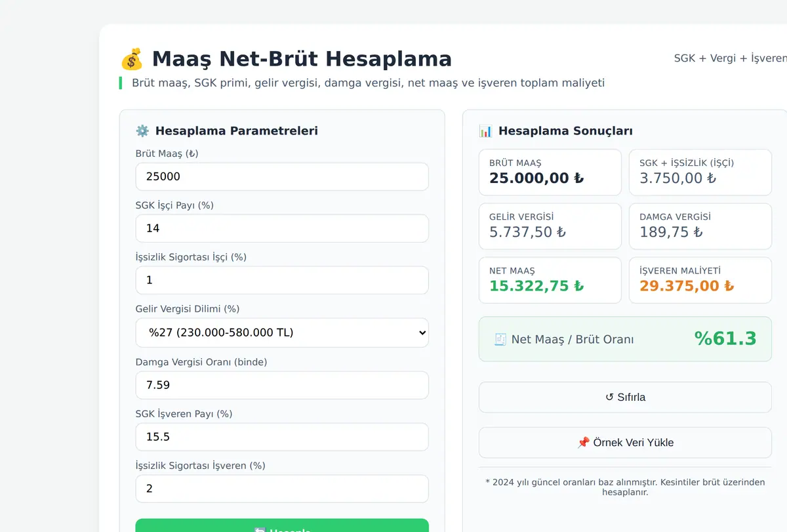Click the DAMGA VERGİSİ result card
Viewport: 787px width, 532px height.
point(700,226)
